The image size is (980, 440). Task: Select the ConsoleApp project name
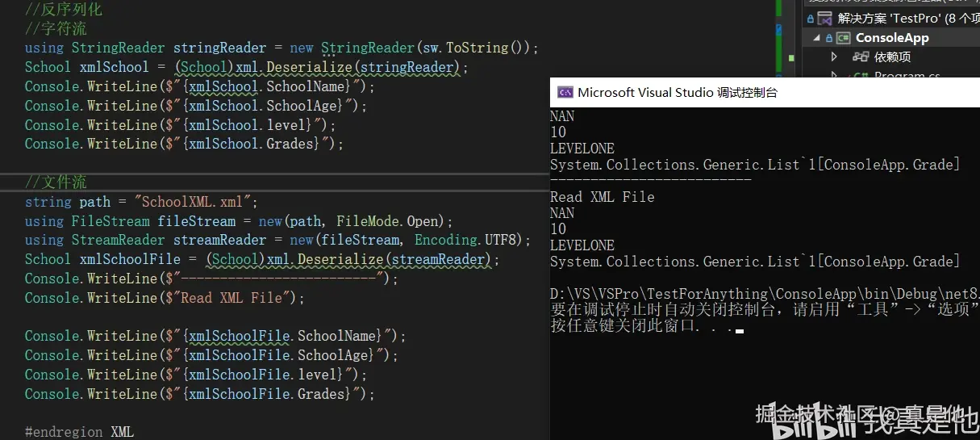(x=892, y=38)
